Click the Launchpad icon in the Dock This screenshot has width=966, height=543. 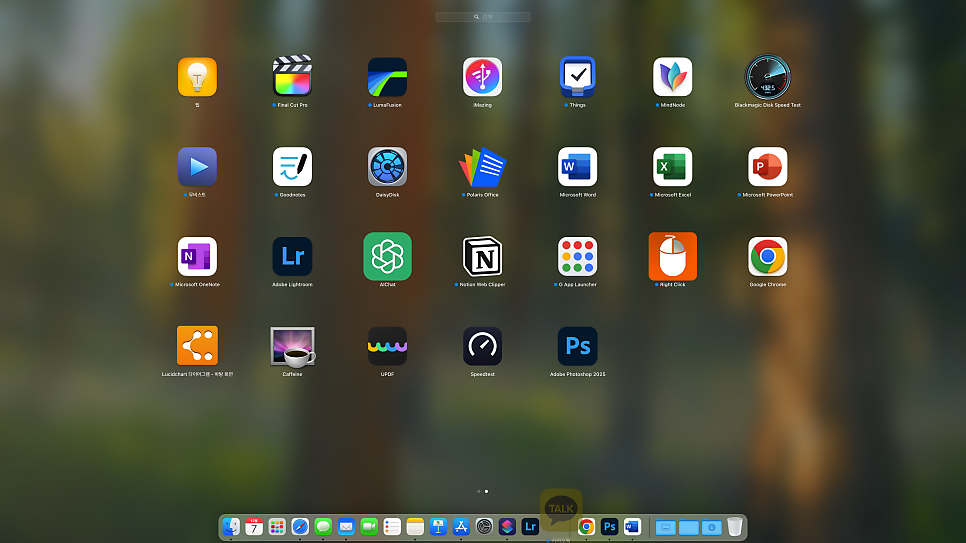coord(277,526)
